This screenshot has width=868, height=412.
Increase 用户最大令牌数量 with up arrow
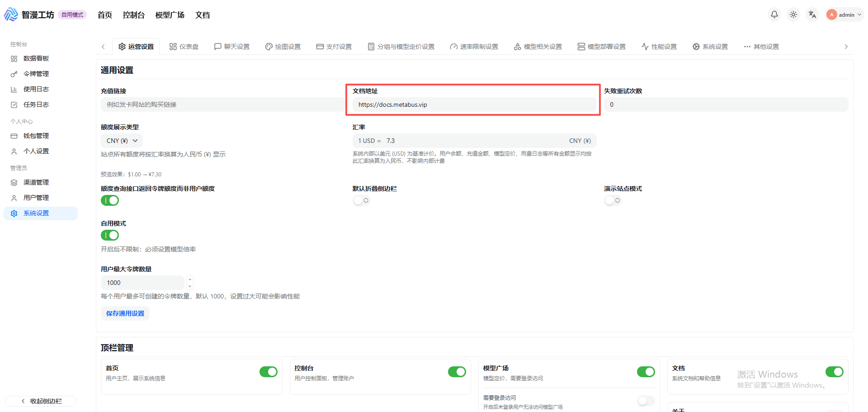(190, 279)
